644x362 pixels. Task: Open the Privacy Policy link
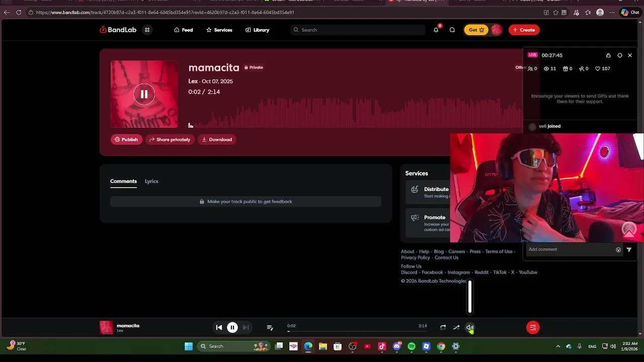point(416,257)
